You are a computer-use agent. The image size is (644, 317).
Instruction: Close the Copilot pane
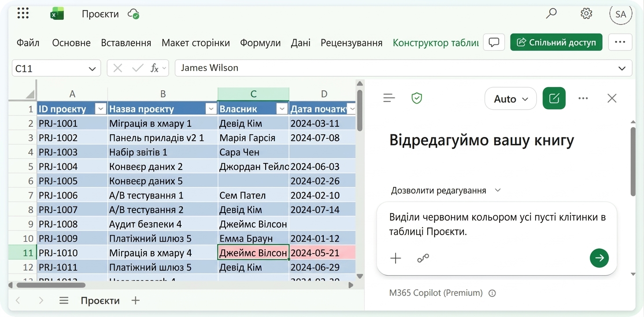(612, 98)
